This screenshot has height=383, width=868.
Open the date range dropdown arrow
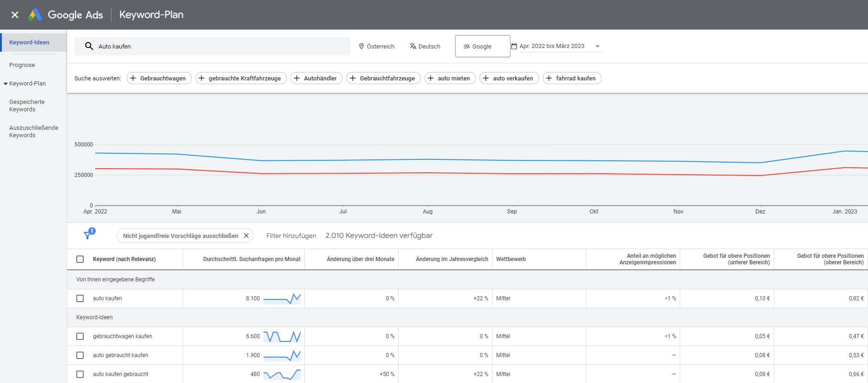597,46
